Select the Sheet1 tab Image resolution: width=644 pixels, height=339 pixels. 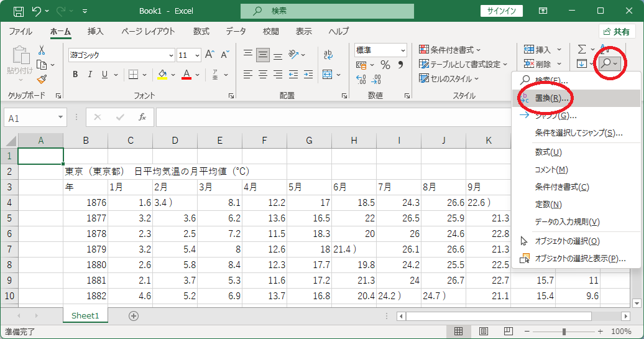(85, 315)
